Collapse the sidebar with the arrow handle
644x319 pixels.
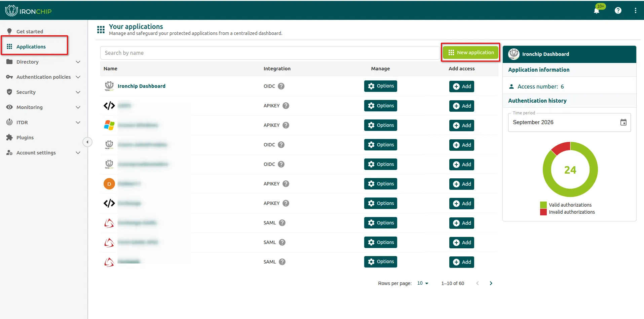pyautogui.click(x=87, y=142)
